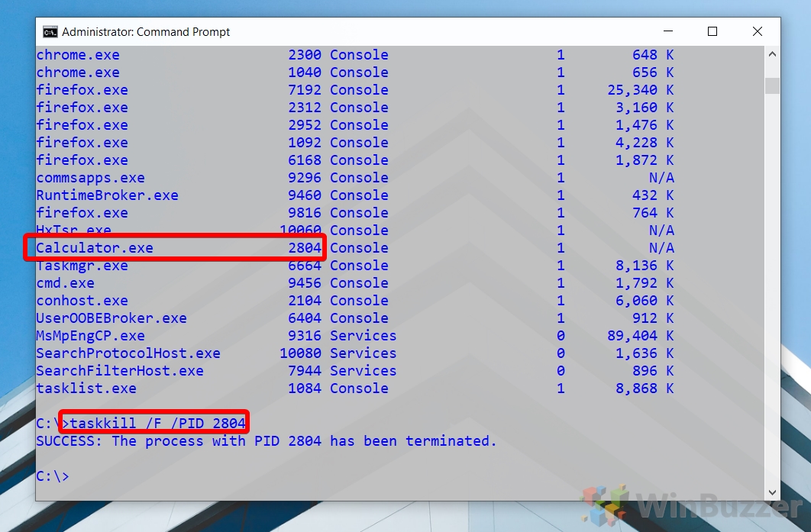Click the vertical scrollbar thumb

coord(772,85)
